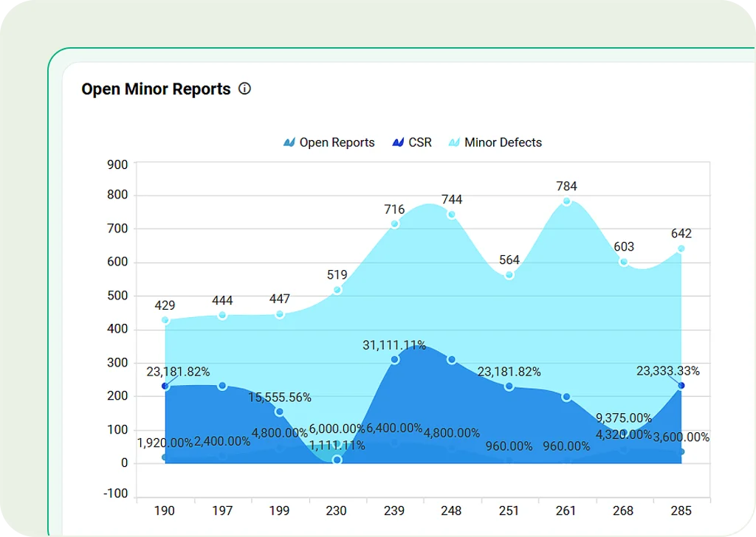Click the CSR point labeled 23,333.33%
Image resolution: width=756 pixels, height=537 pixels.
(x=681, y=386)
